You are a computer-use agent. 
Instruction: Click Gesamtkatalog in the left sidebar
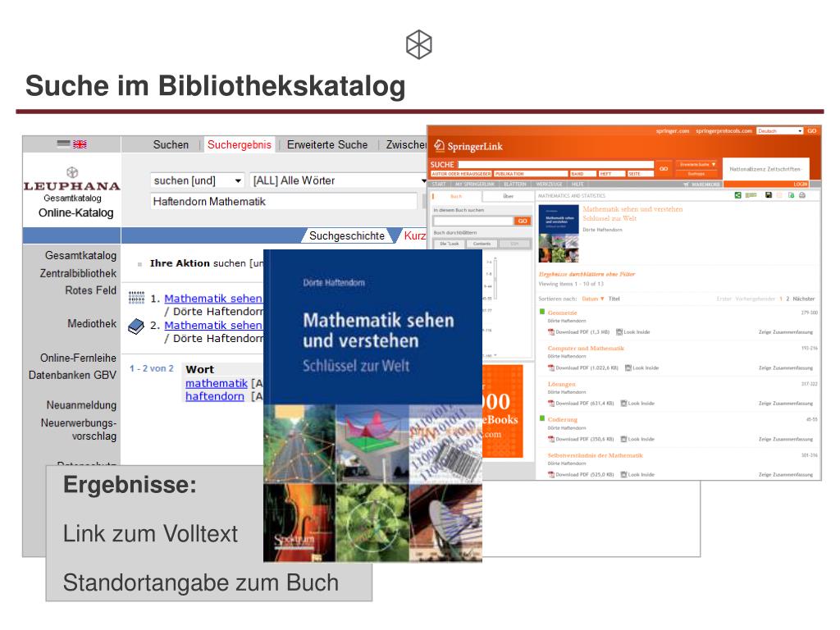(x=80, y=256)
